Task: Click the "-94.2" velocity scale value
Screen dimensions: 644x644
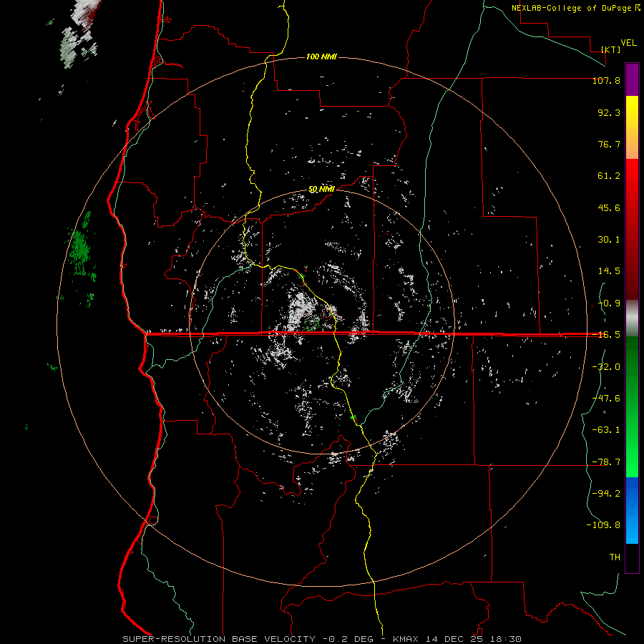Action: pos(606,494)
